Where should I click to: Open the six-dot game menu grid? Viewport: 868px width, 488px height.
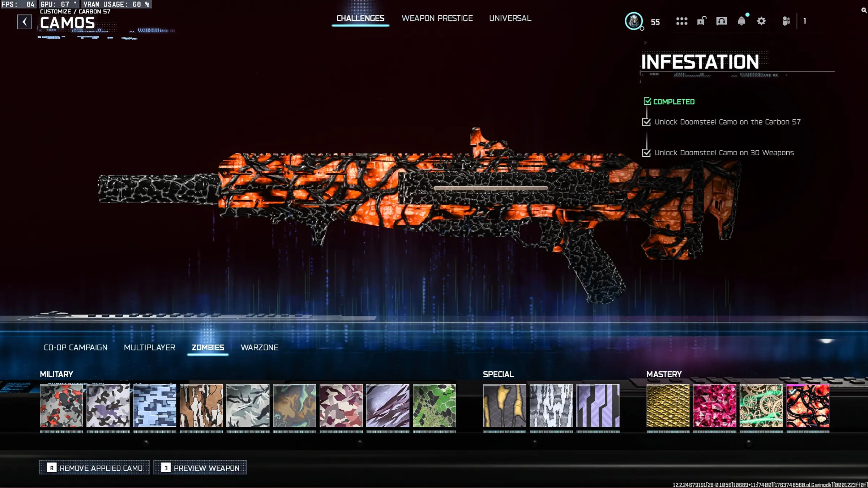[681, 21]
